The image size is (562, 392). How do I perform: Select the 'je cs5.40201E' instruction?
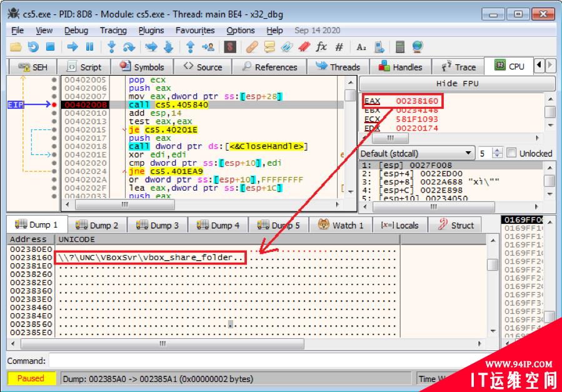click(163, 129)
